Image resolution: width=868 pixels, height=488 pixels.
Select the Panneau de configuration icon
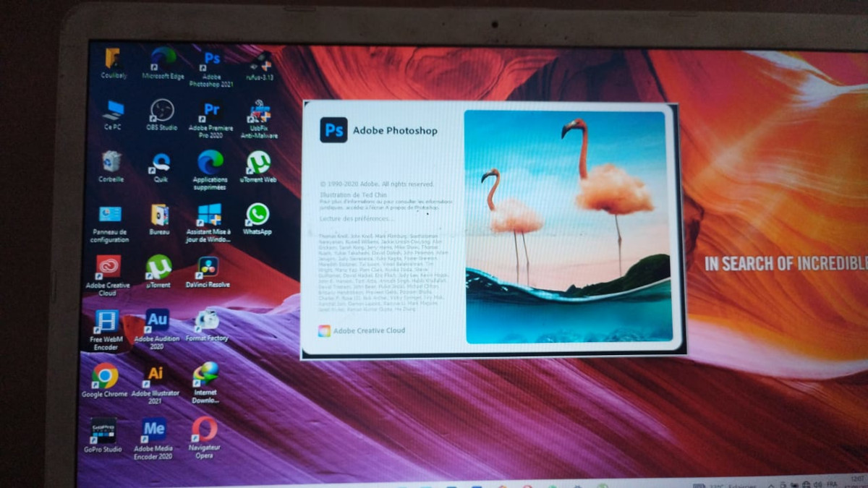[x=110, y=216]
